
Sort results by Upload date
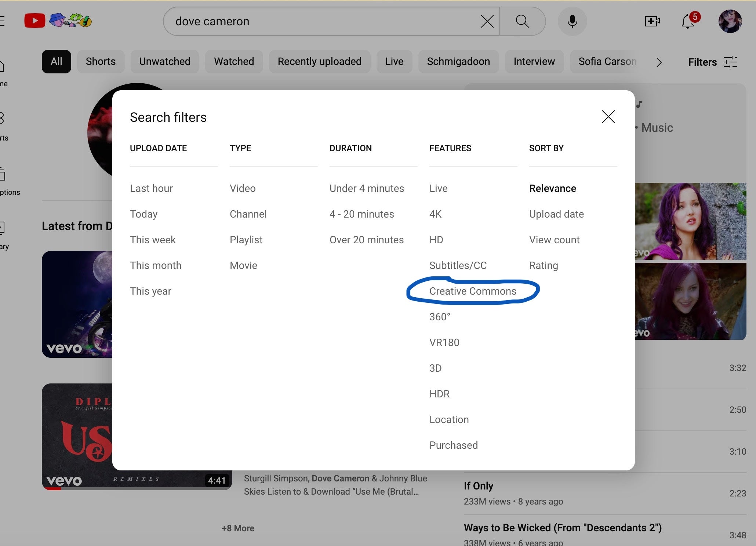click(x=556, y=214)
